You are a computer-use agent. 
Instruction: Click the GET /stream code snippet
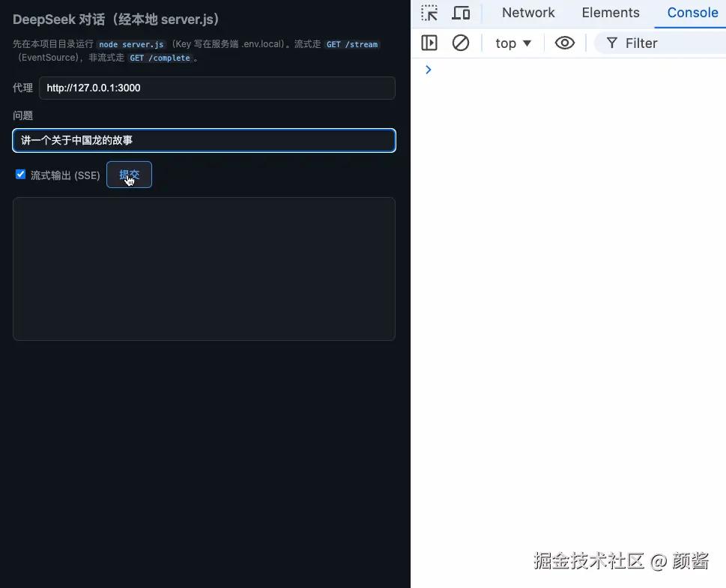352,44
